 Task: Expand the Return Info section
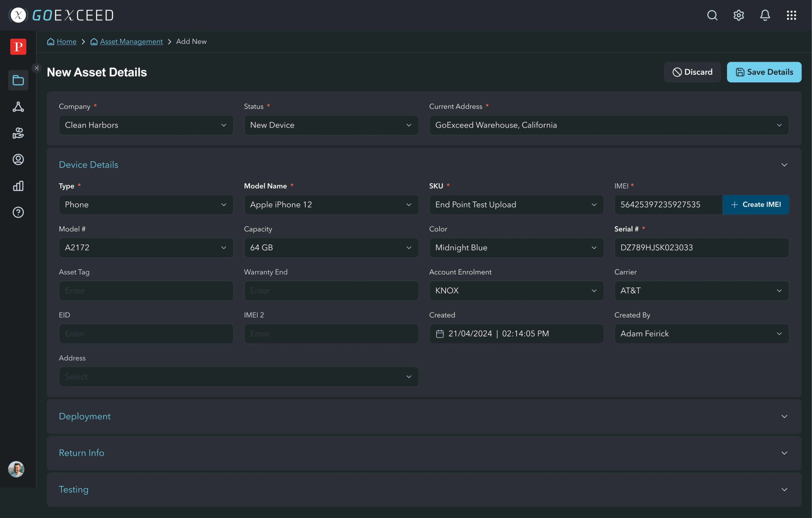[784, 453]
